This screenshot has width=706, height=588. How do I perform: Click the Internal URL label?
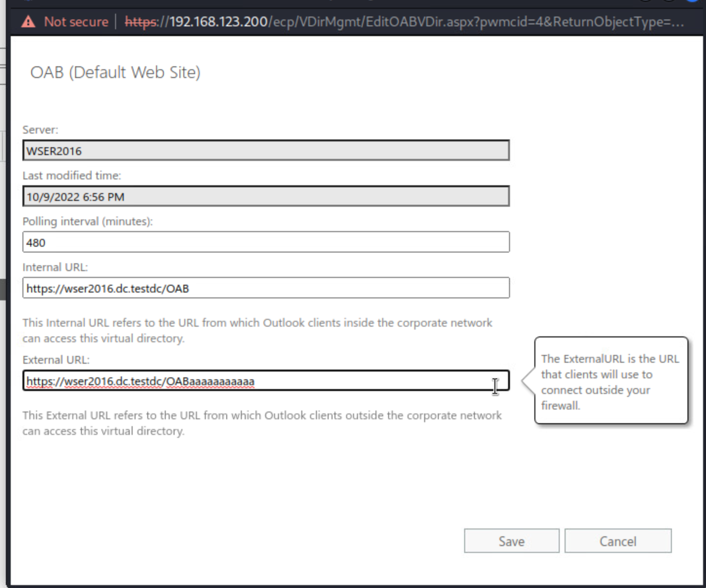click(55, 267)
